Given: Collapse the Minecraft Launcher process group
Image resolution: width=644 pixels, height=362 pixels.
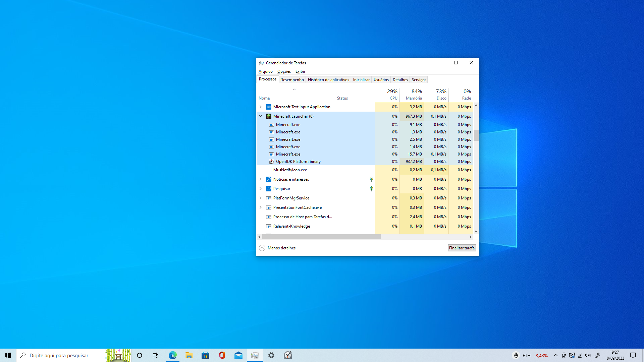Looking at the screenshot, I should point(261,116).
